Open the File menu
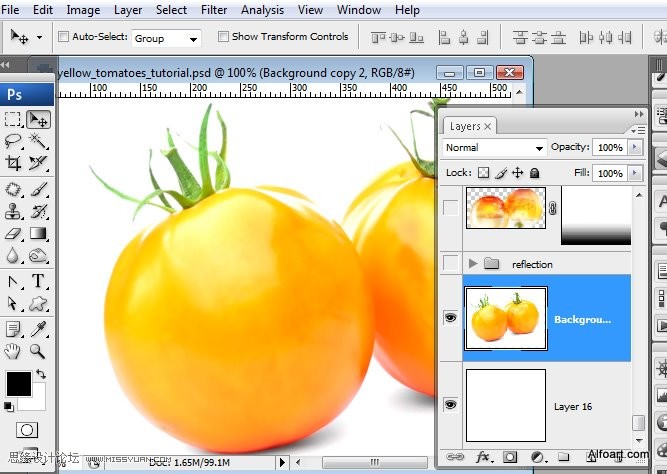The height and width of the screenshot is (474, 667). click(x=10, y=9)
